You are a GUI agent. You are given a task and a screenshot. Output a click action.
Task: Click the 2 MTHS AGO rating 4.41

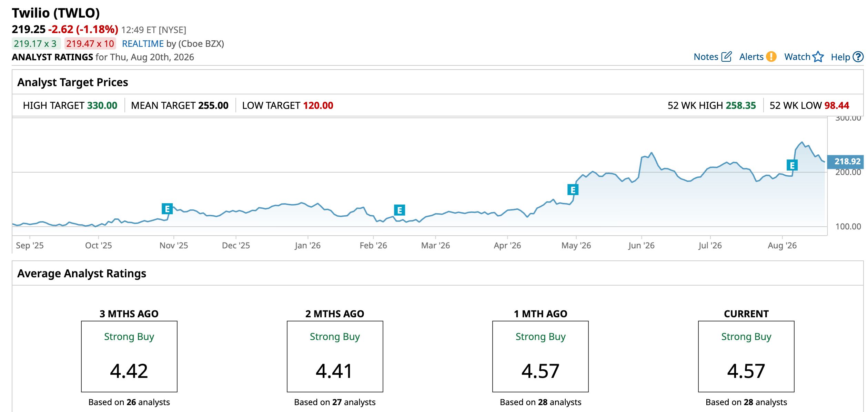[x=334, y=371]
